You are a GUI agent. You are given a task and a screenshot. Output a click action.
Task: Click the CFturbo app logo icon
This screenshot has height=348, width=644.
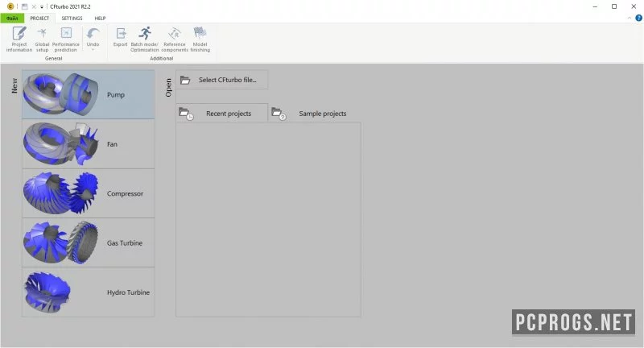pos(10,6)
